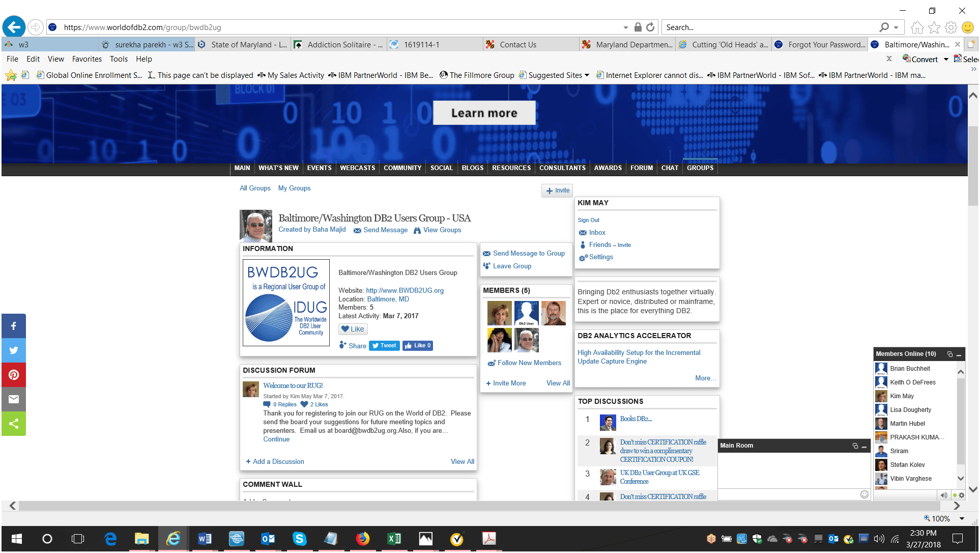Share page via Pinterest sidebar icon
980x553 pixels.
[x=14, y=375]
